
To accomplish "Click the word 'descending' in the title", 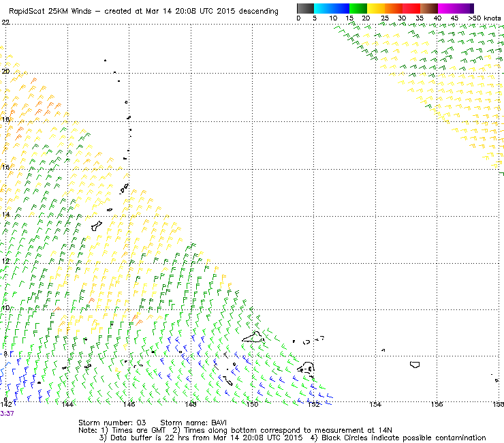I will pyautogui.click(x=258, y=12).
